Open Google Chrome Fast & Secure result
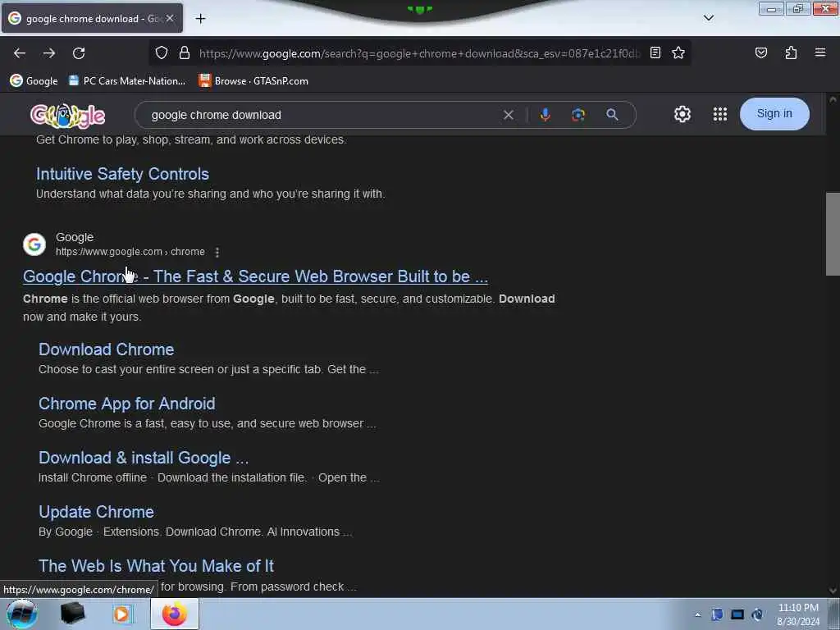The image size is (840, 630). (256, 276)
